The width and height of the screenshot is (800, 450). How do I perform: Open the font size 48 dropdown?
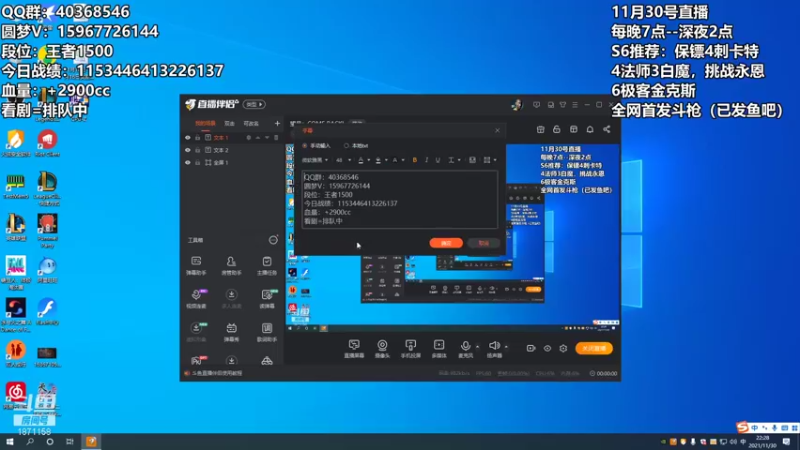tap(343, 160)
